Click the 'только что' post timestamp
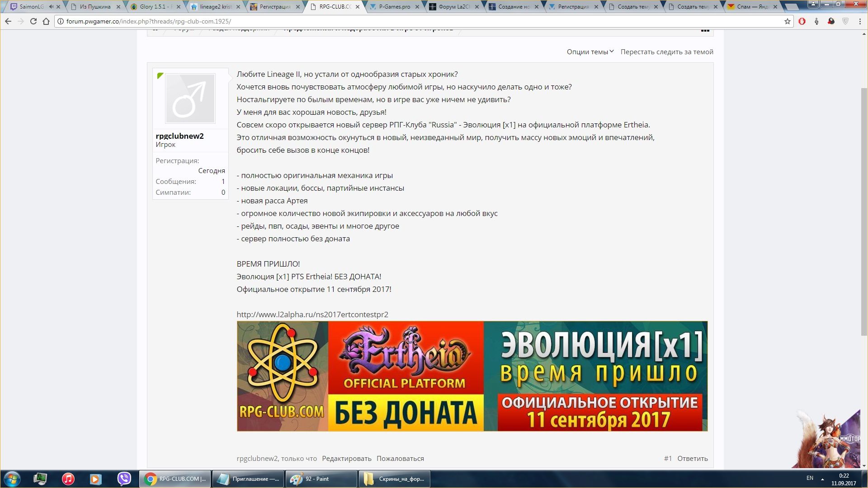 299,458
